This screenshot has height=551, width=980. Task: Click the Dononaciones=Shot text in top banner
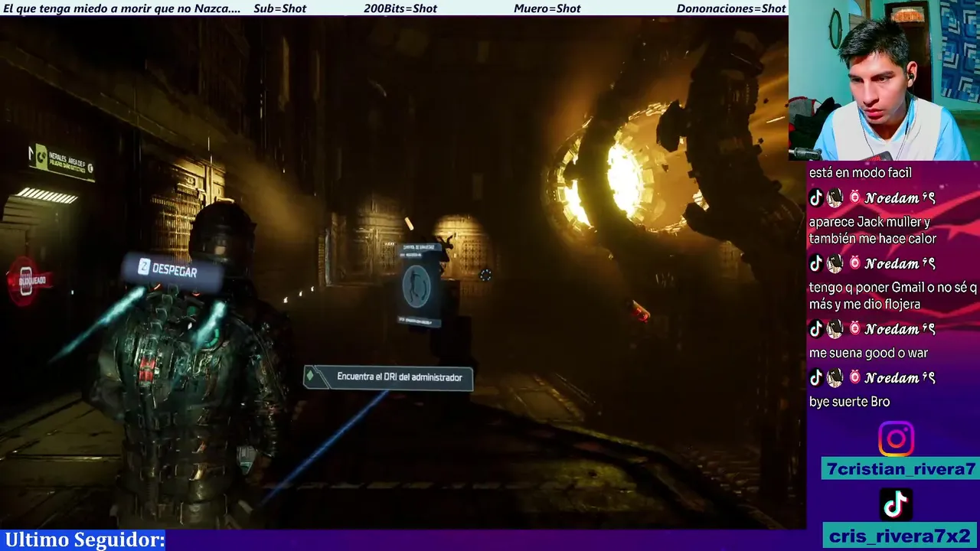[x=731, y=8]
